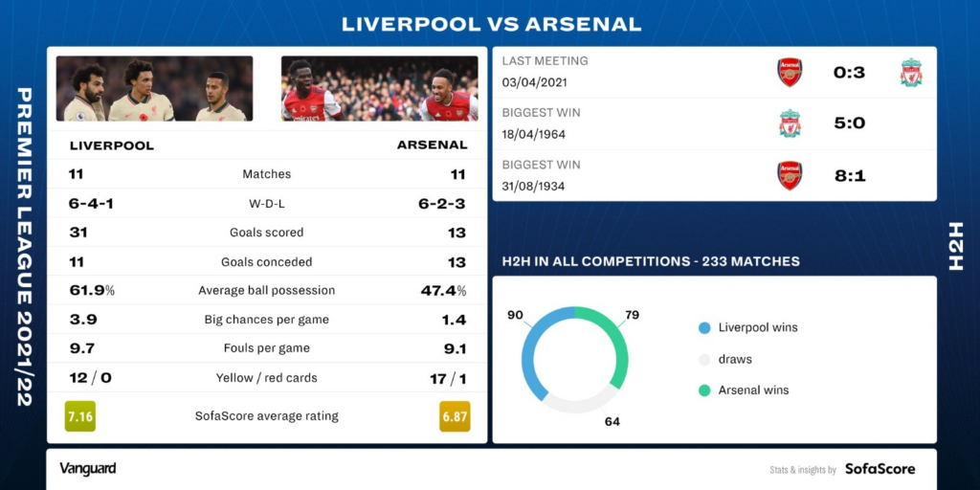Click Arsenal players photo thumbnail
Viewport: 980px width, 490px height.
379,88
